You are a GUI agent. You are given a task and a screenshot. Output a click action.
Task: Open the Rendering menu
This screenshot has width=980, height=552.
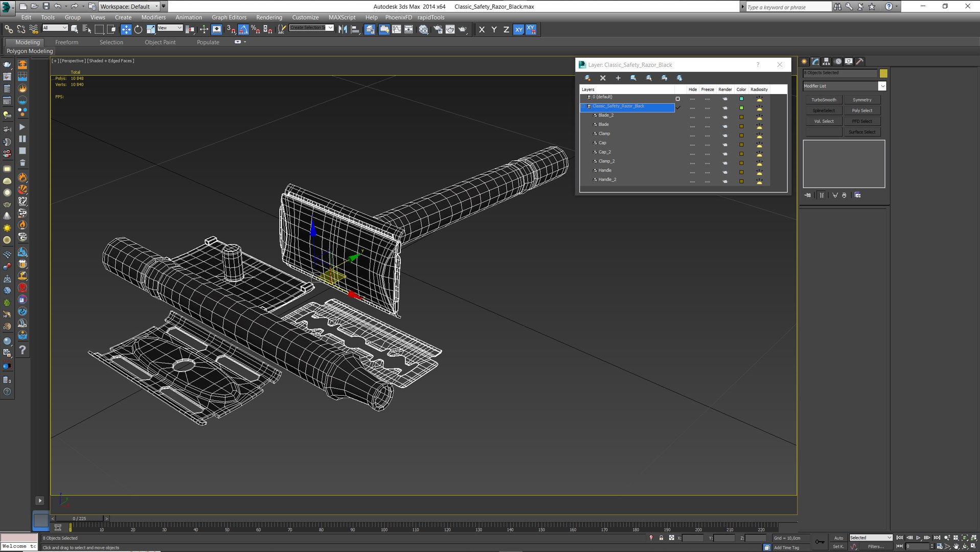click(269, 17)
